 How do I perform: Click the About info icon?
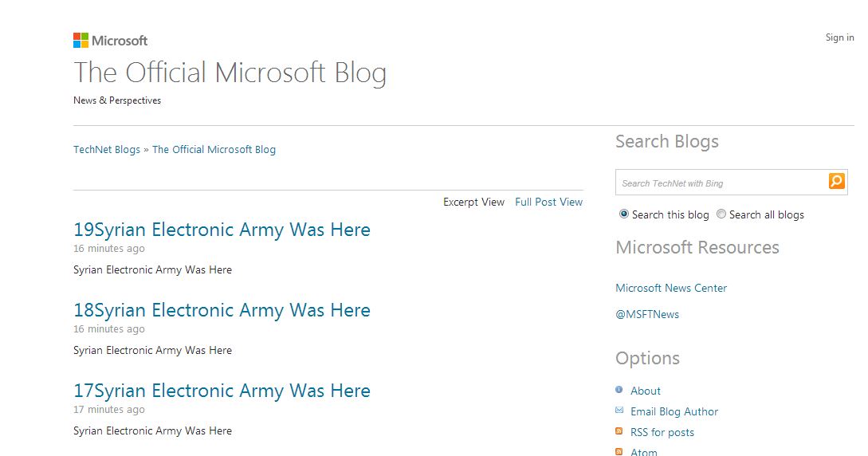(619, 390)
